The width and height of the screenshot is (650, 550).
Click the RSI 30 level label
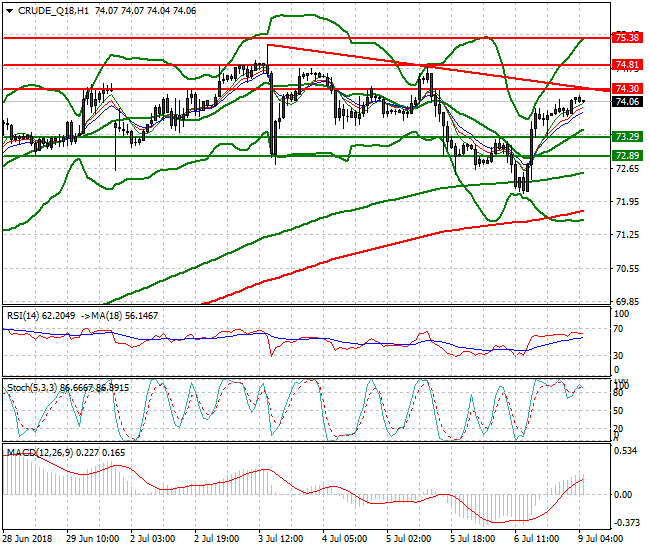tap(618, 356)
